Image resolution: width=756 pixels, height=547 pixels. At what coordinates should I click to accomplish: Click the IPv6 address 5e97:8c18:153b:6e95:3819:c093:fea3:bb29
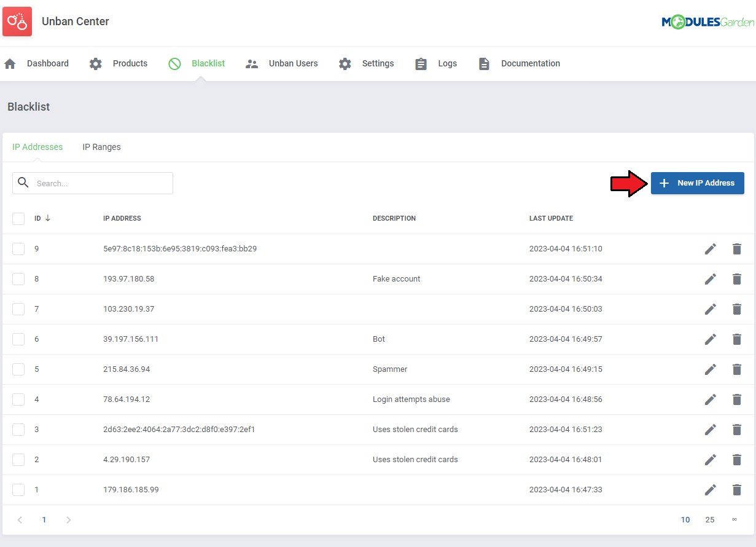click(x=180, y=249)
